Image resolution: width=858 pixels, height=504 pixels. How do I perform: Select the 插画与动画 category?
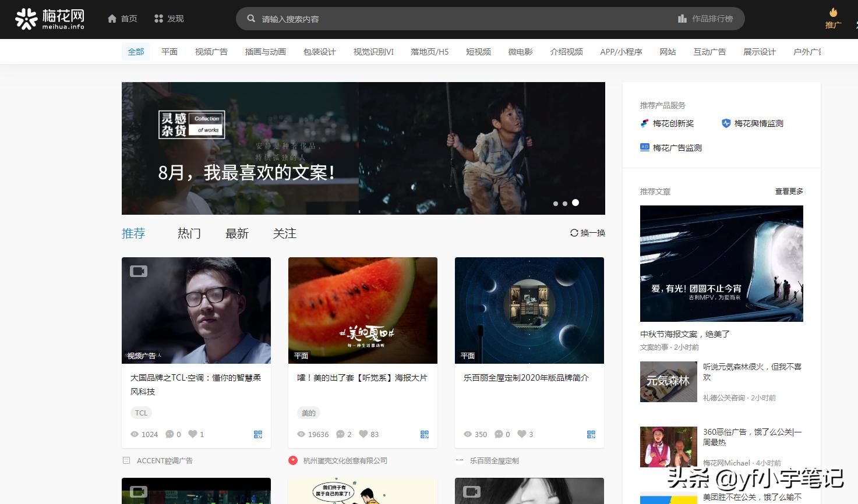click(x=265, y=51)
